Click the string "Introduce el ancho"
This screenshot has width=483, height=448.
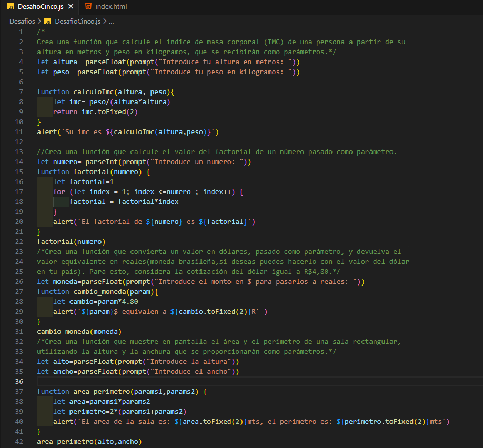(190, 372)
